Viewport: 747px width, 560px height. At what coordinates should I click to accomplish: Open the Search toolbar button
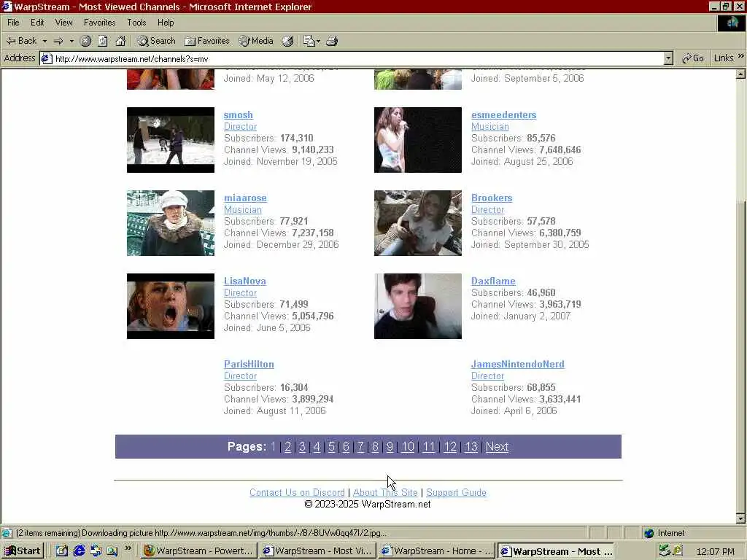[x=157, y=41]
